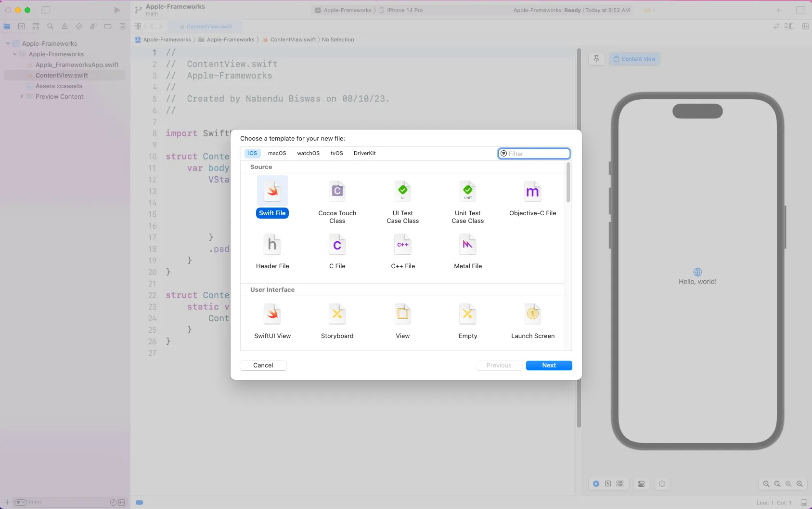
Task: Collapse the inner Apple-Frameworks group
Action: coord(14,54)
